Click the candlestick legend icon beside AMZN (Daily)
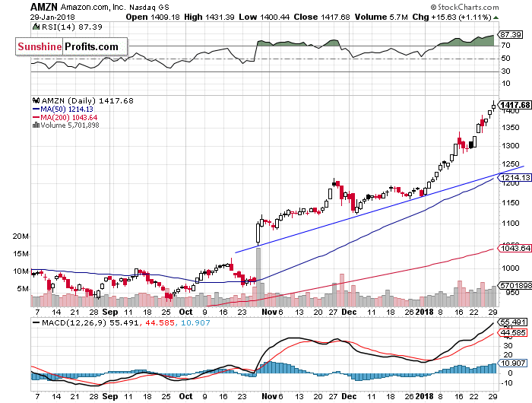Viewport: 532px width, 403px height. [36, 100]
